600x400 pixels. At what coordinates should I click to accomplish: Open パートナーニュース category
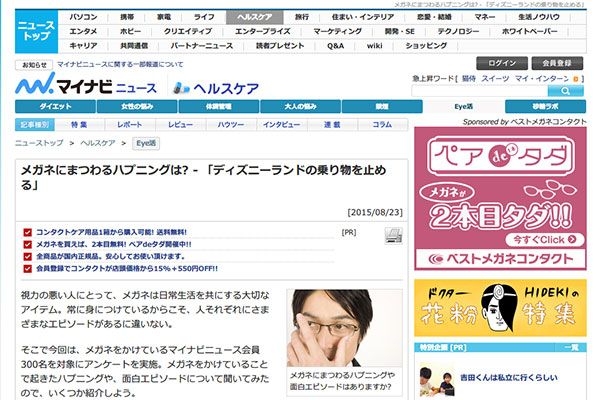(x=202, y=46)
